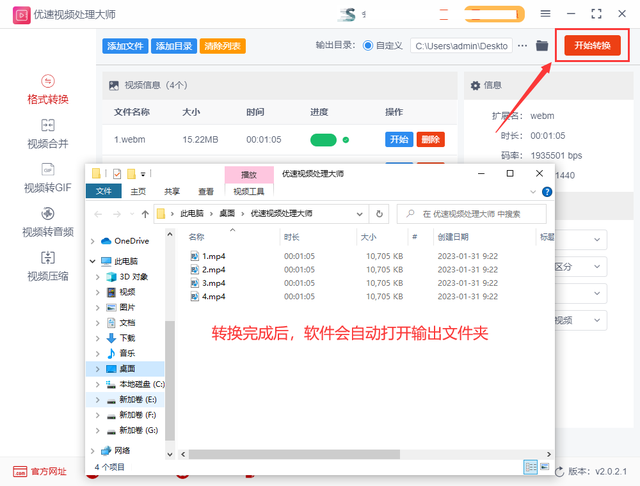Expand the OneDrive tree node
This screenshot has width=640, height=486.
click(93, 241)
